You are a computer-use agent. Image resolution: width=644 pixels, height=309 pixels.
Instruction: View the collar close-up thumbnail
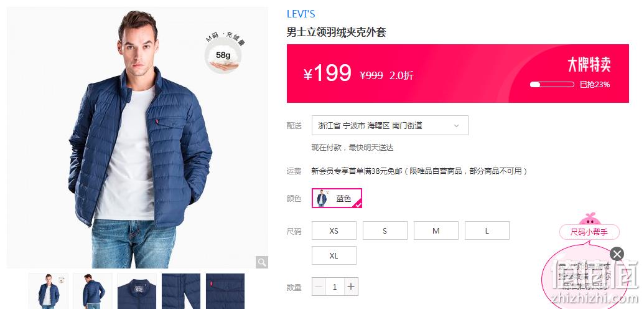pos(137,292)
